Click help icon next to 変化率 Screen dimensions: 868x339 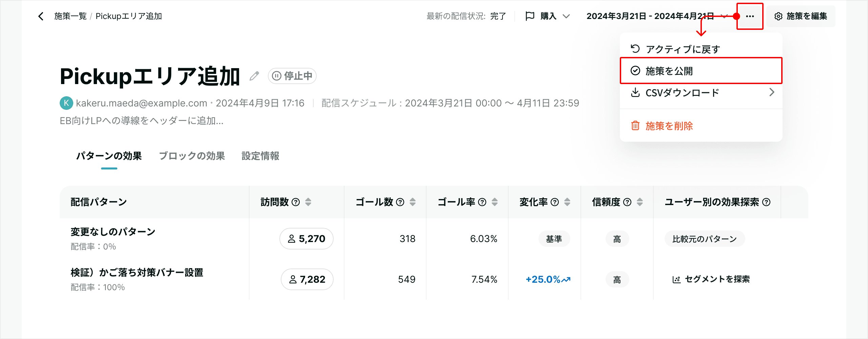[x=555, y=202]
